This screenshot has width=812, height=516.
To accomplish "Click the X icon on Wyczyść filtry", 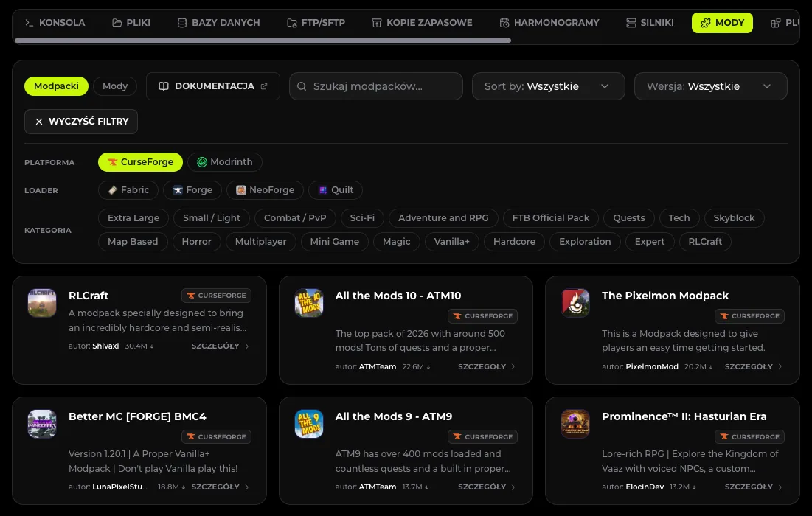I will coord(39,122).
